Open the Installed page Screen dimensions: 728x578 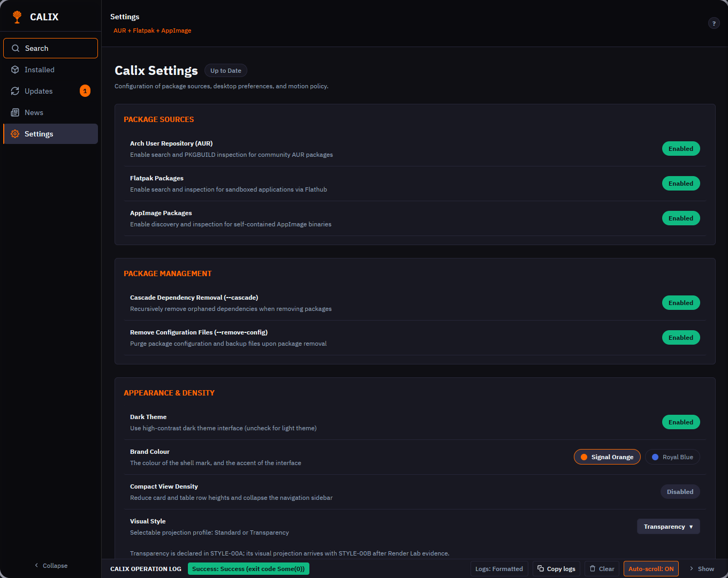click(x=50, y=70)
